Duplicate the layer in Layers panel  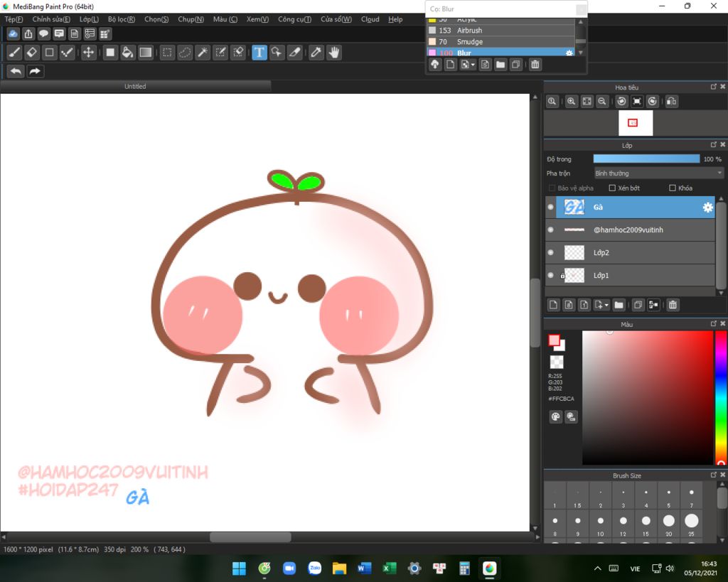(638, 305)
